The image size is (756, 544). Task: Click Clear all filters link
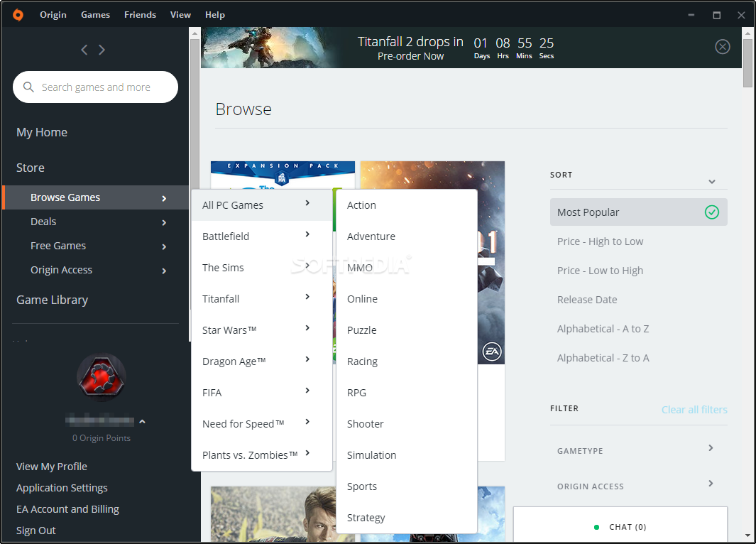[x=694, y=410]
